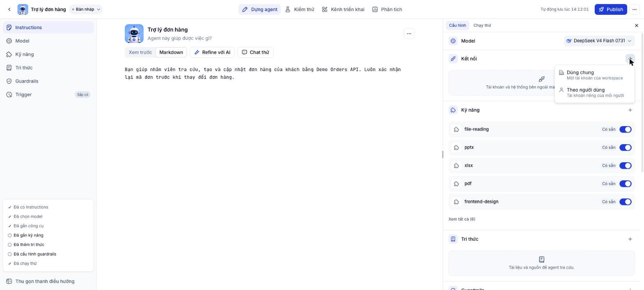This screenshot has width=644, height=290.
Task: Click the file-reading skill puzzle icon
Action: pos(456,129)
